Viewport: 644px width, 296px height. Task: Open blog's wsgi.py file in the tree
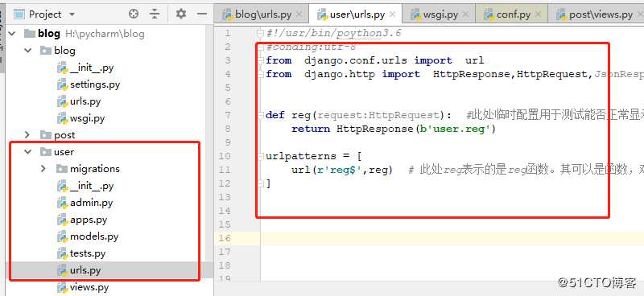click(x=87, y=118)
